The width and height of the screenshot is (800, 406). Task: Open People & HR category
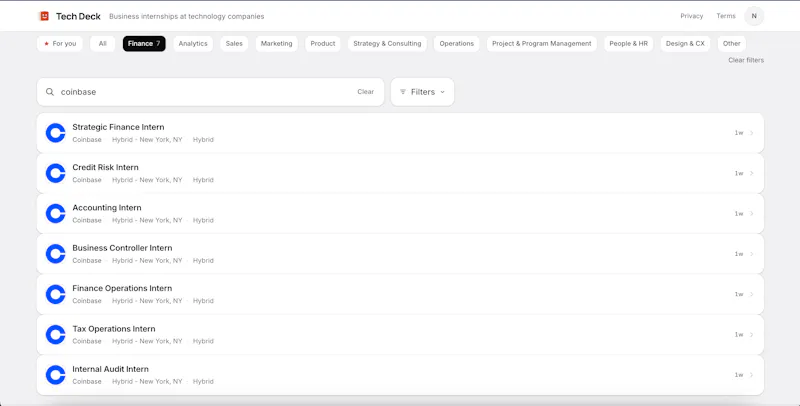point(629,44)
